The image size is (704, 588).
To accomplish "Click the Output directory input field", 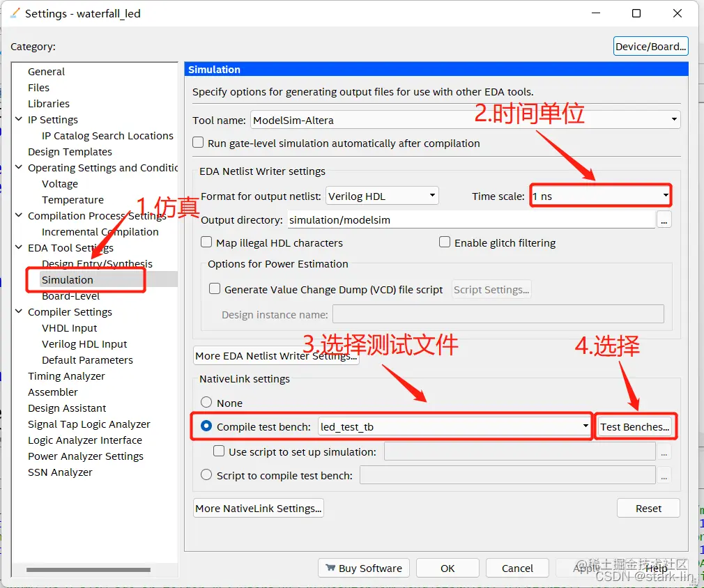I will pyautogui.click(x=471, y=220).
